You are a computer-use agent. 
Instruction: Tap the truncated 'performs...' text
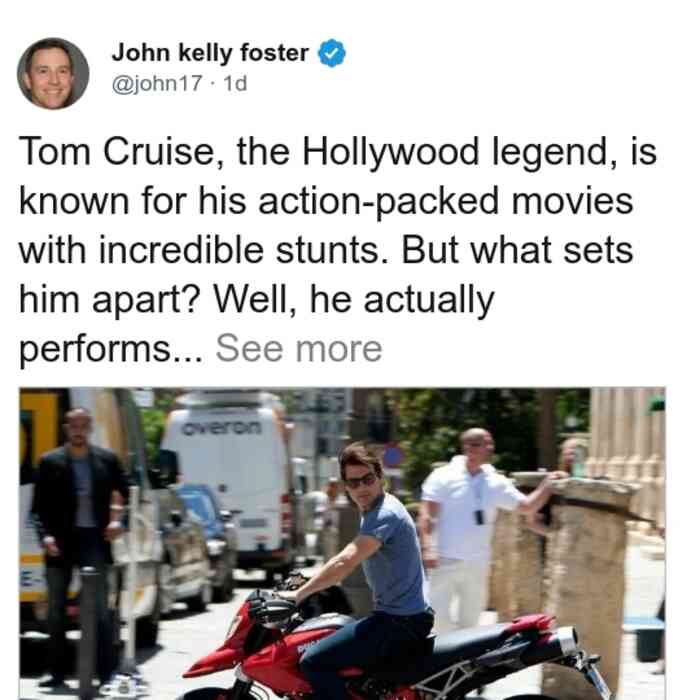(111, 350)
